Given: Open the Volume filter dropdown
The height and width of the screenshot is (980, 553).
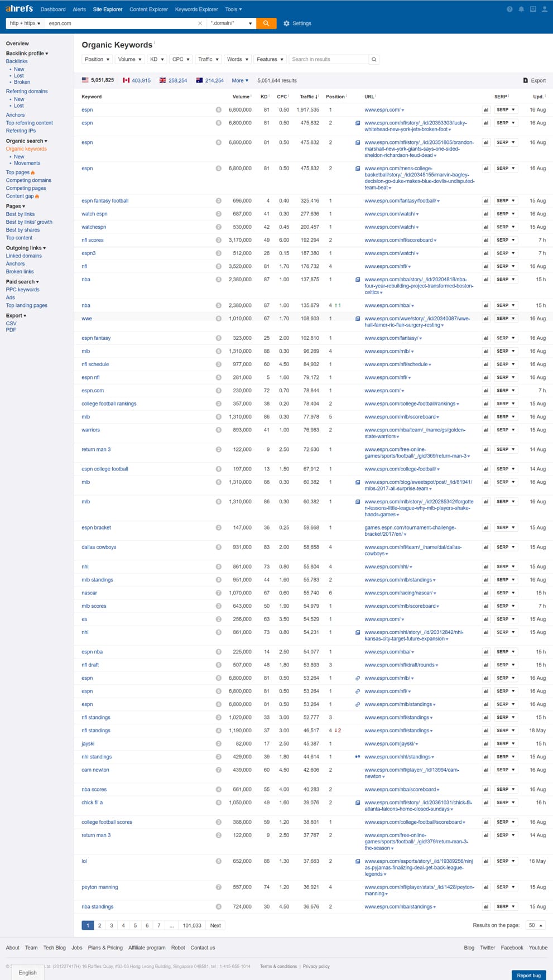Looking at the screenshot, I should (x=129, y=59).
